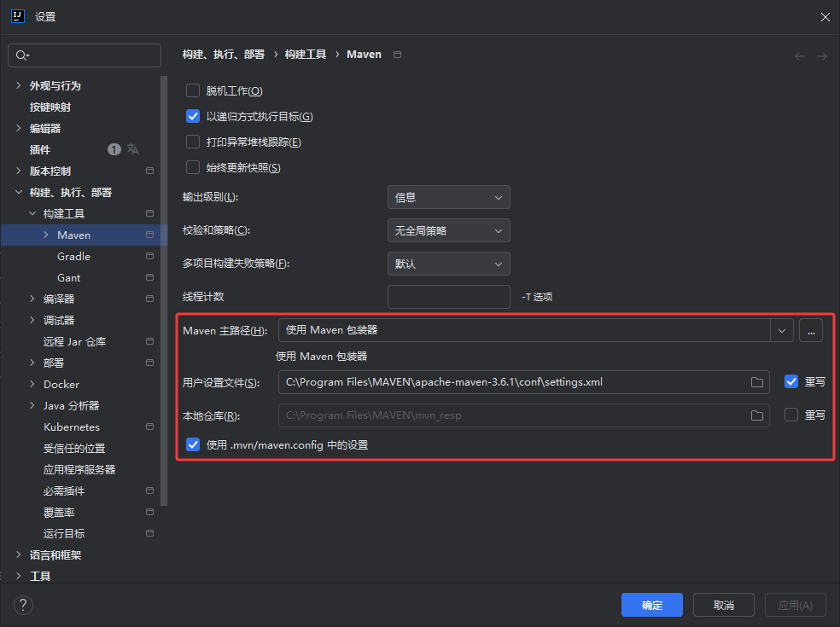Expand the Maven 主路径 dropdown arrow
Image resolution: width=840 pixels, height=627 pixels.
[782, 330]
